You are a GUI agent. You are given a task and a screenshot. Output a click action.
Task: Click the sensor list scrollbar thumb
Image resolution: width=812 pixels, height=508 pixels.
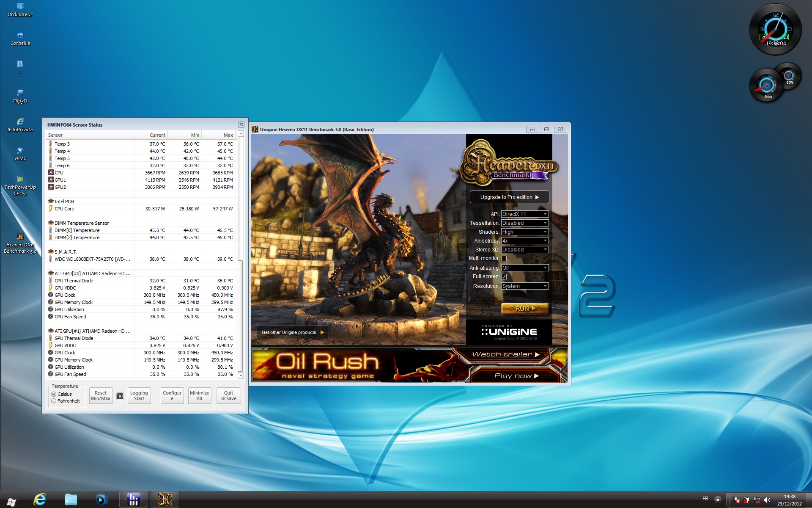coord(241,315)
